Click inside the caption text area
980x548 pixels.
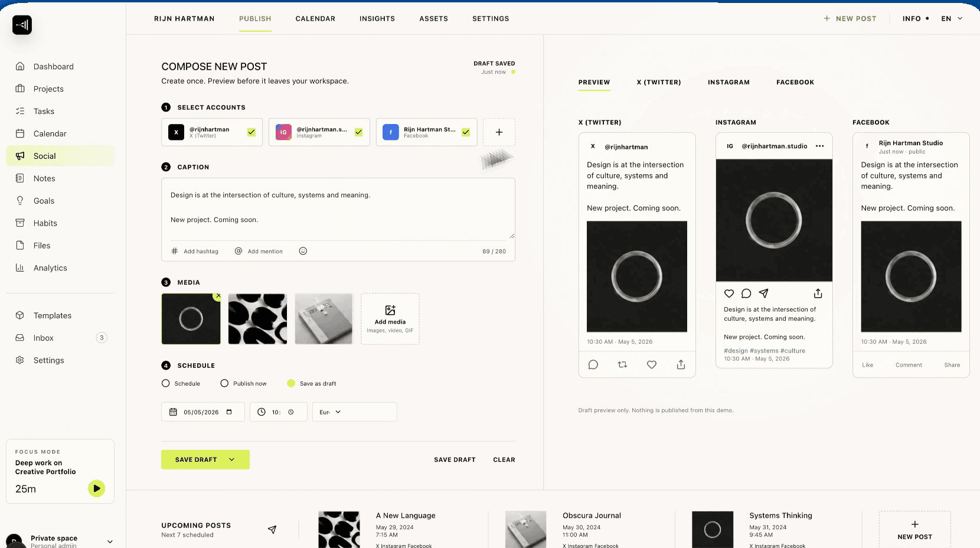pos(338,209)
